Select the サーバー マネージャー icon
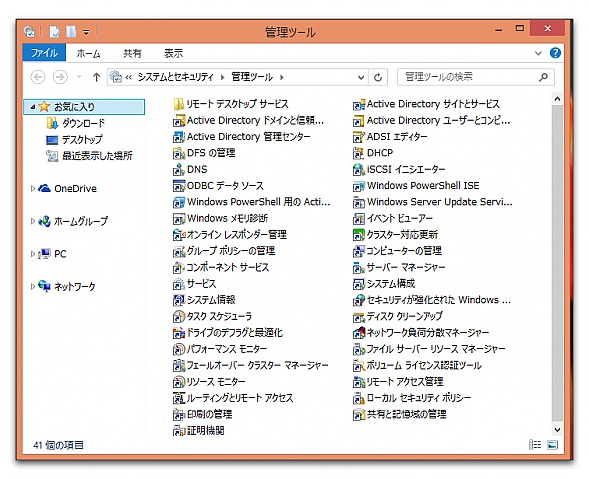This screenshot has width=589, height=479. pos(359,268)
